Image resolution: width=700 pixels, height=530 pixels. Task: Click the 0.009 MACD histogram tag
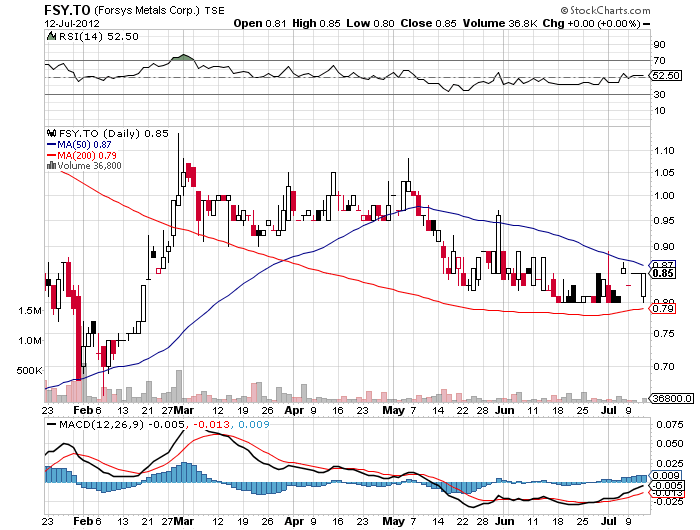pyautogui.click(x=664, y=476)
